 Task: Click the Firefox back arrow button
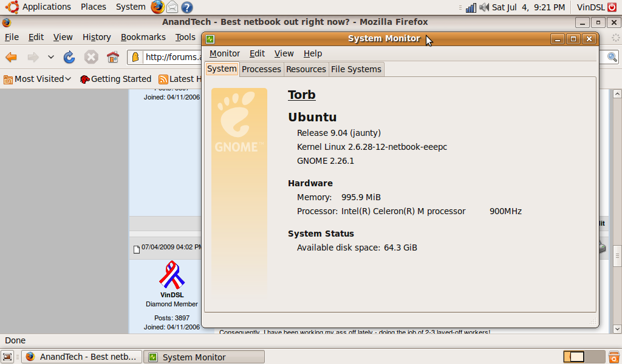(x=11, y=58)
